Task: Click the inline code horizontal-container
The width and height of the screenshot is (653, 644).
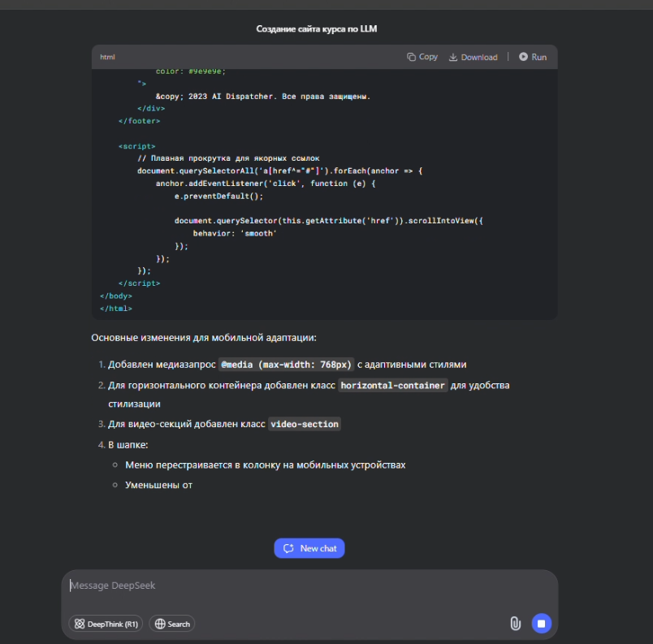Action: [x=393, y=386]
